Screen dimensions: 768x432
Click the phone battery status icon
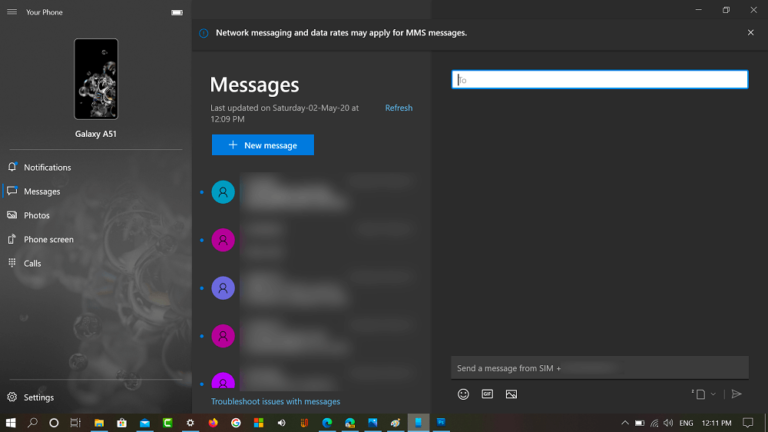click(177, 12)
